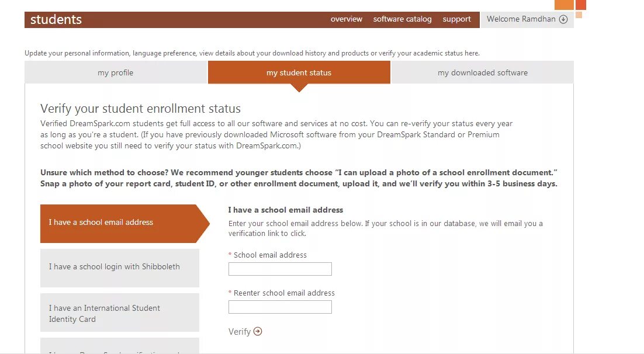Click the circled down-arrow icon beside Welcome Ramdhan
This screenshot has height=354, width=644.
[x=563, y=19]
